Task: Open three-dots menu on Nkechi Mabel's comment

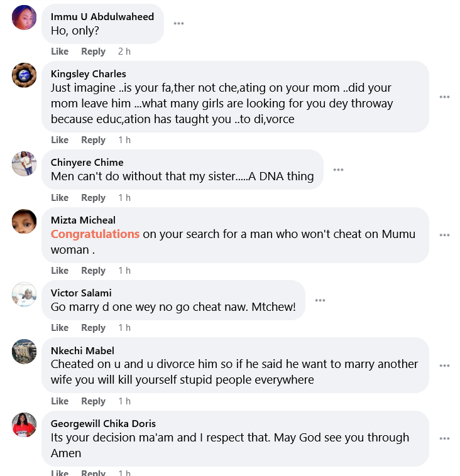Action: tap(445, 365)
